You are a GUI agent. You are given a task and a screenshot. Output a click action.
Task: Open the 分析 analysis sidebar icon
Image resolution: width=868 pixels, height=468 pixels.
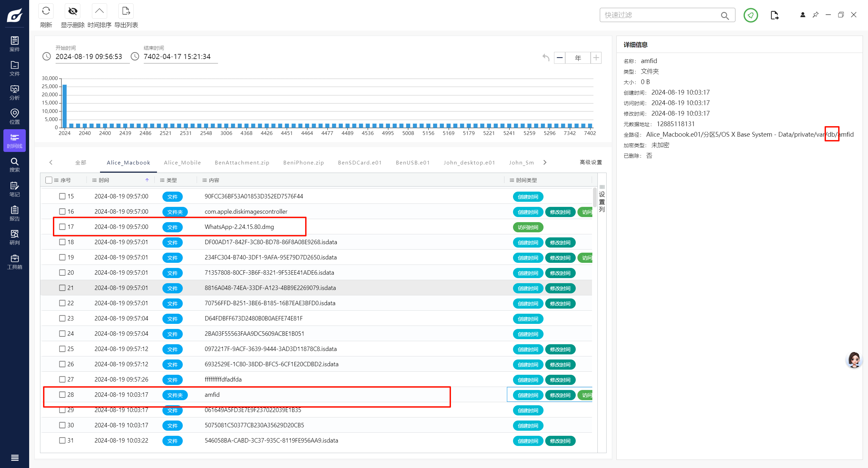15,92
